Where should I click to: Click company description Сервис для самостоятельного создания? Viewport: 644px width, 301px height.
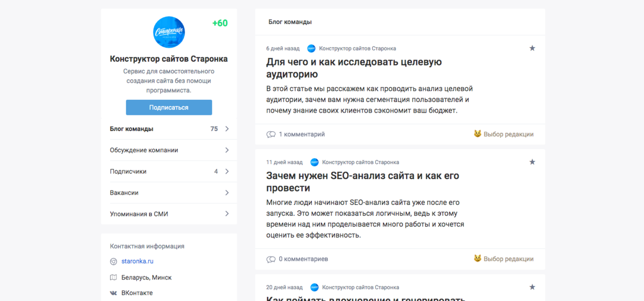169,80
